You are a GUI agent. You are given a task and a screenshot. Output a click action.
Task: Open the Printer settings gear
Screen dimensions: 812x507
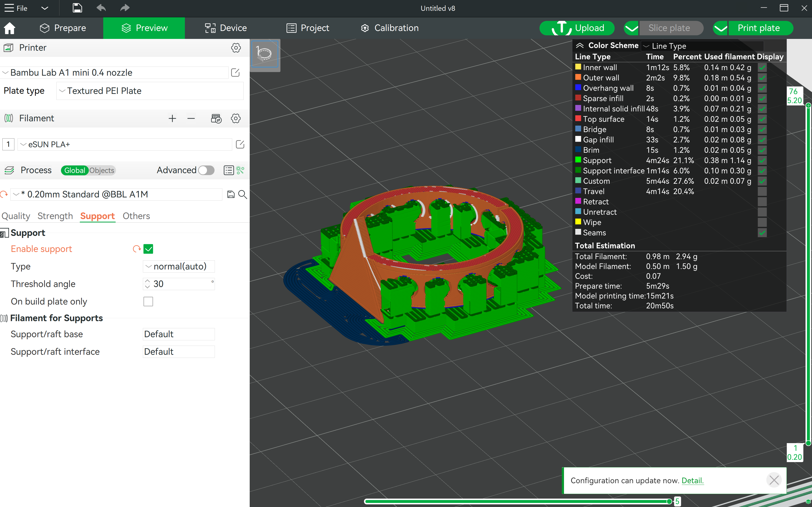[x=236, y=48]
